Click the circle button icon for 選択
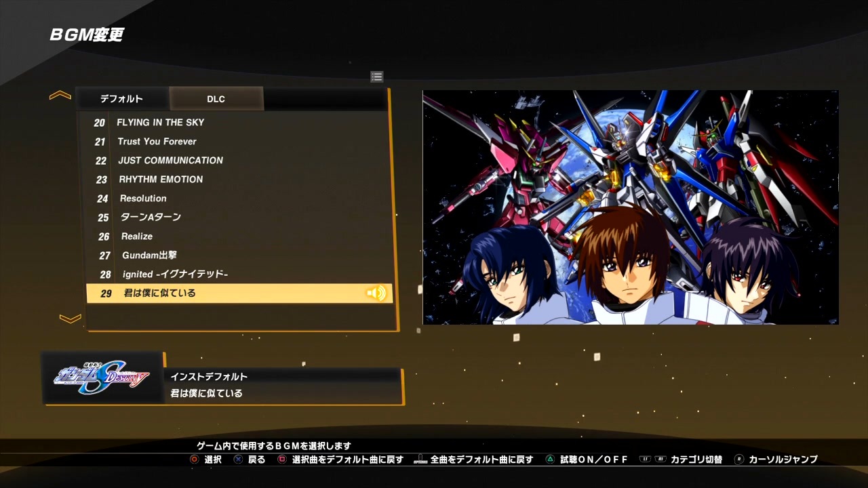This screenshot has height=488, width=868. pos(195,460)
